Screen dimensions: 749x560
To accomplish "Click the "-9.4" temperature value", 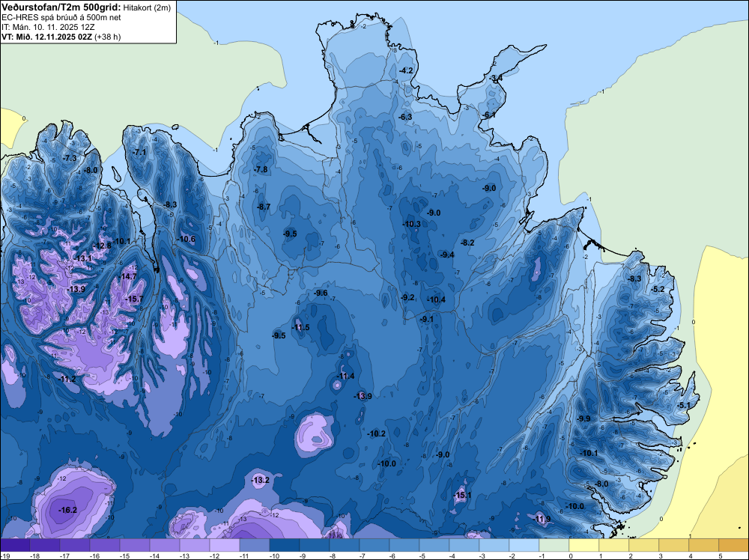I will pos(448,255).
